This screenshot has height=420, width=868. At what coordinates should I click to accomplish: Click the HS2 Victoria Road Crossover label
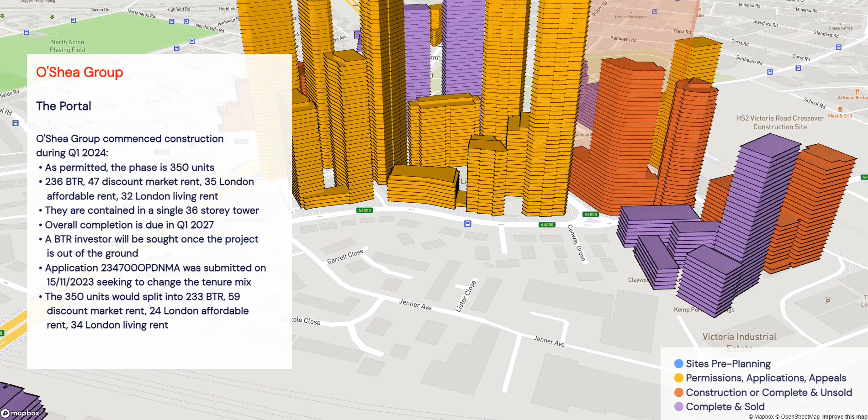coord(780,122)
